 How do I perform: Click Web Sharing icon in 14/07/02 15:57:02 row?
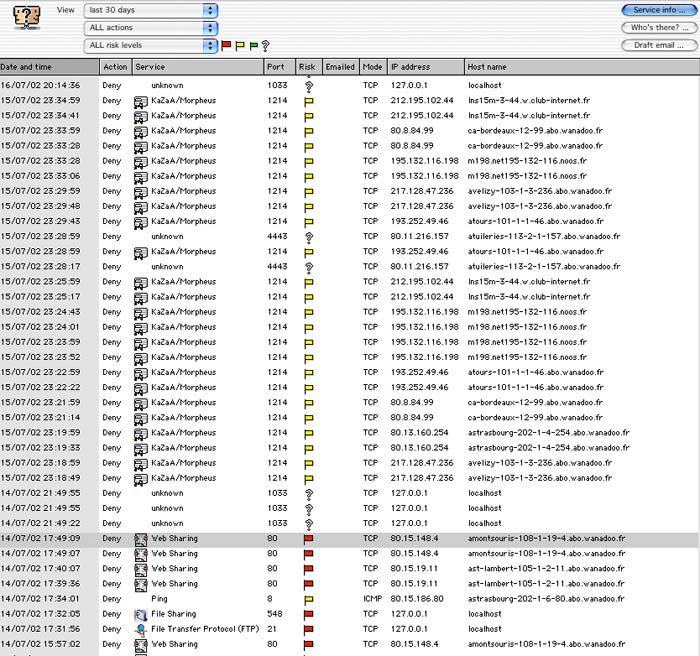[141, 645]
